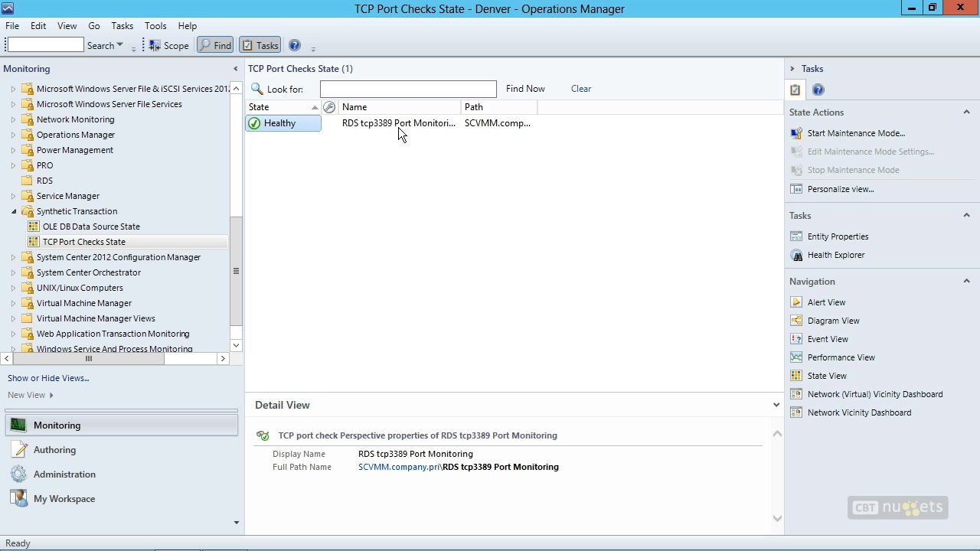Viewport: 980px width, 551px height.
Task: Click the Network (Virtual) Vicinity Dashboard icon
Action: coord(796,394)
